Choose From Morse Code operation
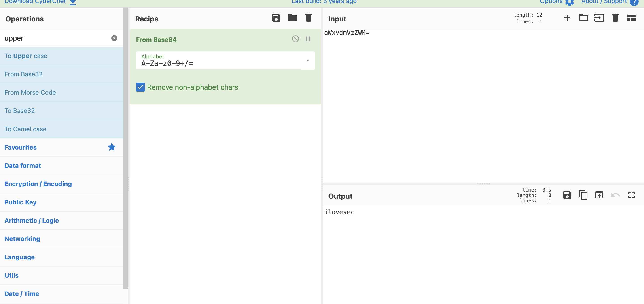 [x=30, y=93]
